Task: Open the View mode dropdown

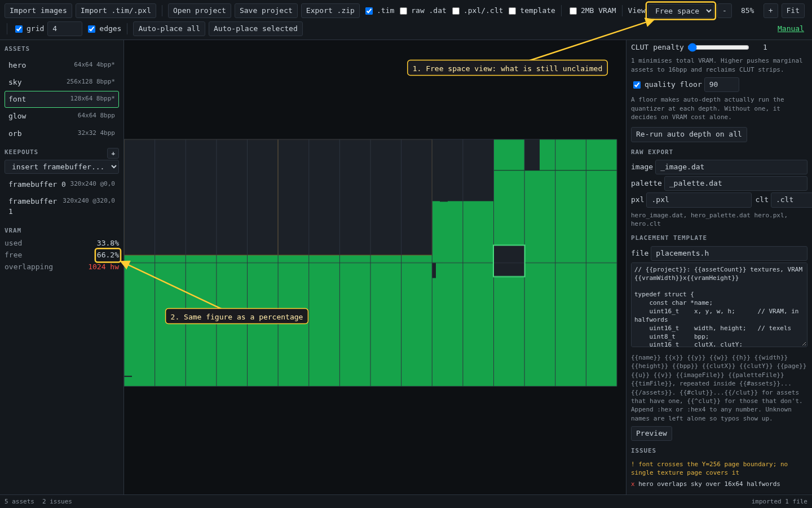Action: [x=681, y=11]
